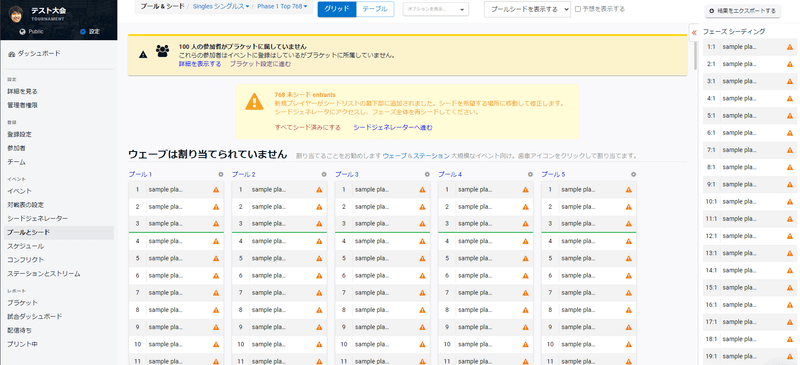
Task: Open 登録設定 in the sidebar
Action: click(x=19, y=135)
